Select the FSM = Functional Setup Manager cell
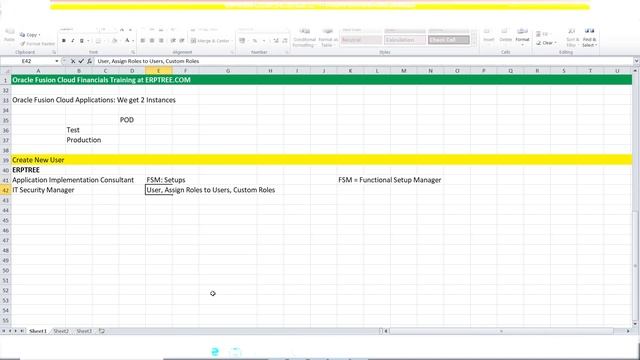This screenshot has width=640, height=360. [389, 180]
